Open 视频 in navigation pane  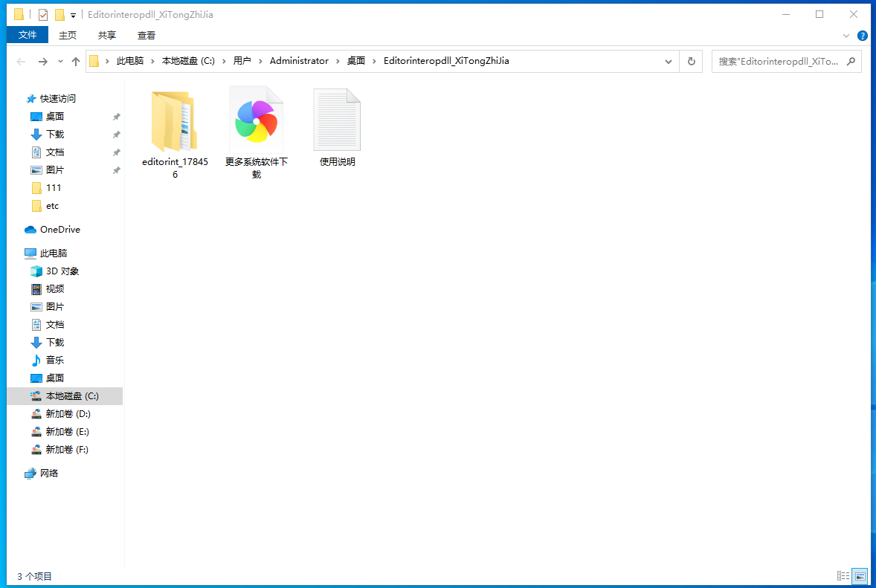pos(55,288)
